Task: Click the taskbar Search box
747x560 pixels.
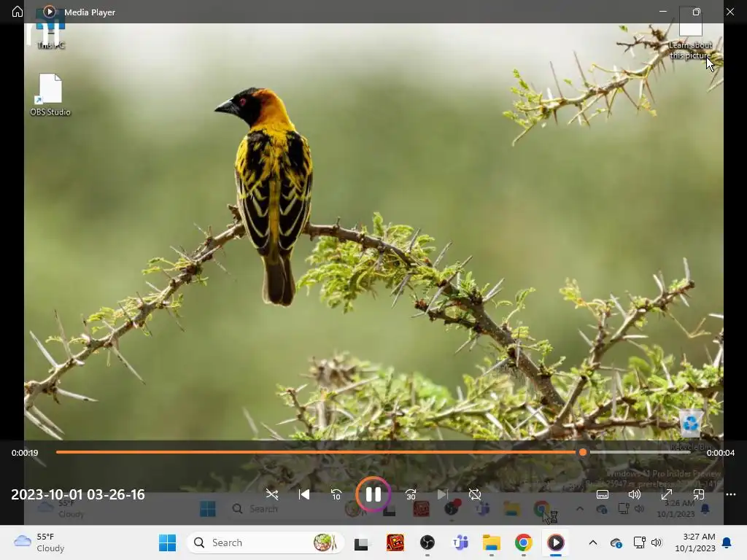Action: (x=266, y=542)
